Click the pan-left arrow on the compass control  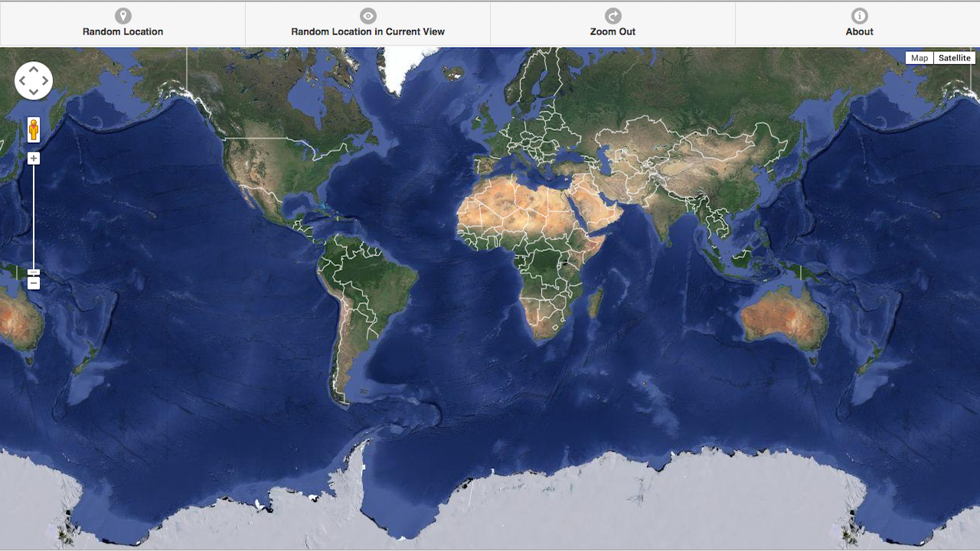[x=22, y=80]
